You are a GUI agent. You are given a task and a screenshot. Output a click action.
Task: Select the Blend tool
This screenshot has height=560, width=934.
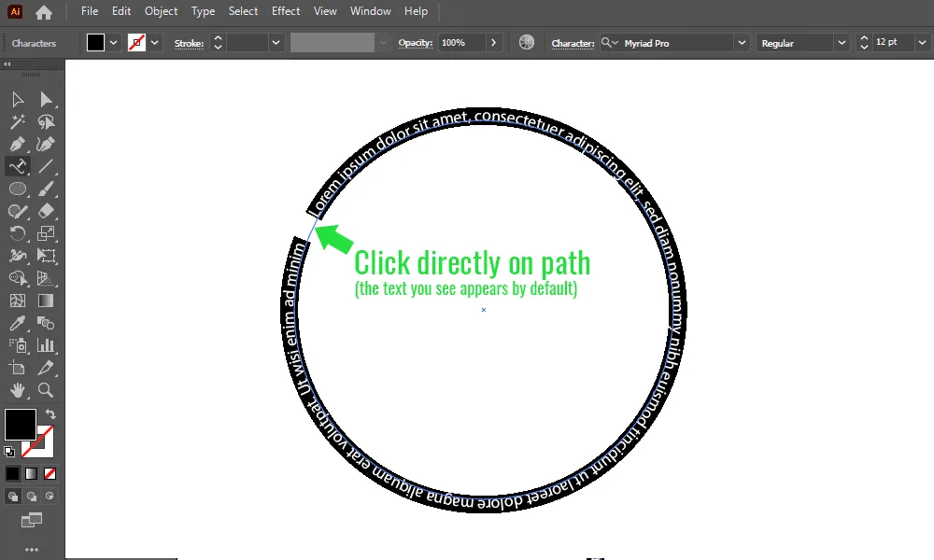(46, 323)
